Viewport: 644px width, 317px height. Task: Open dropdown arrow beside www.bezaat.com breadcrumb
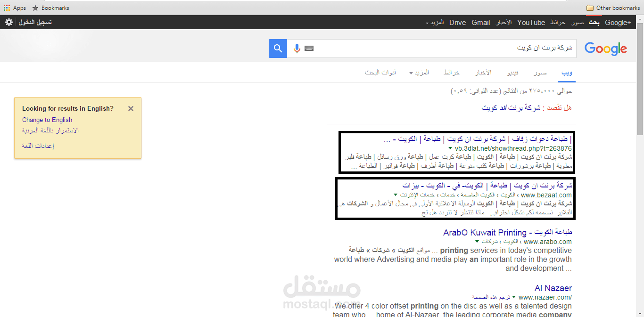tap(396, 195)
